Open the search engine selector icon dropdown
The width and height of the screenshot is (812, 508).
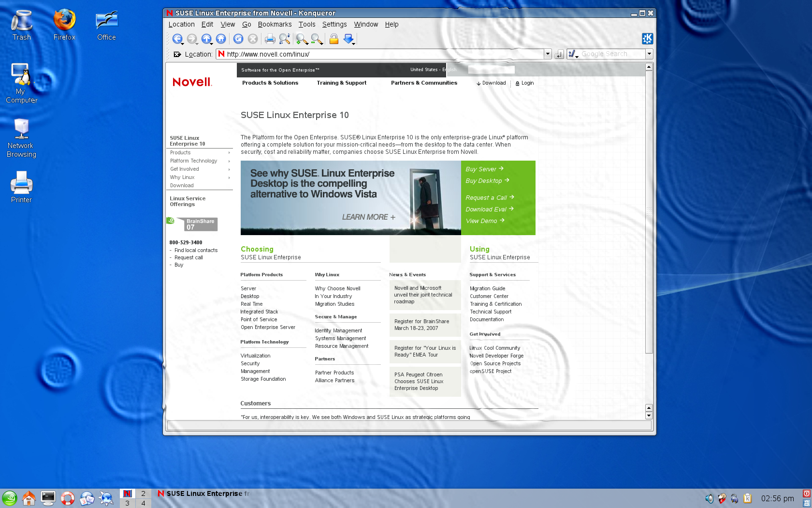click(x=573, y=54)
